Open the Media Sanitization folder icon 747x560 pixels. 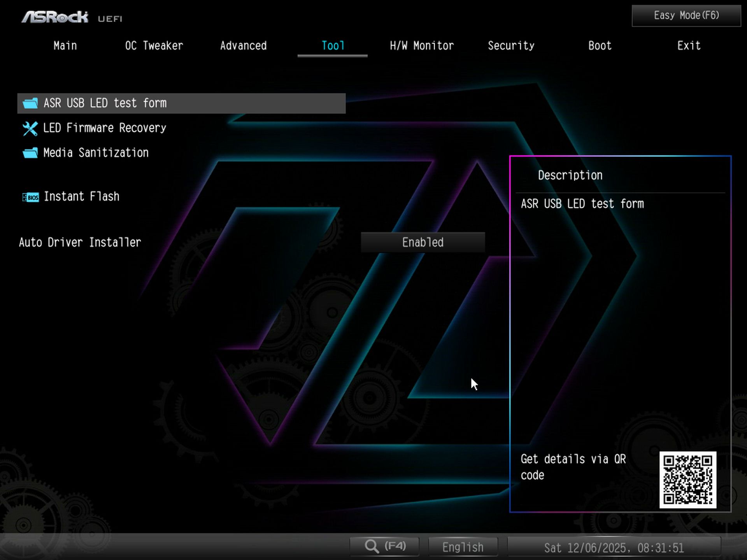point(30,153)
